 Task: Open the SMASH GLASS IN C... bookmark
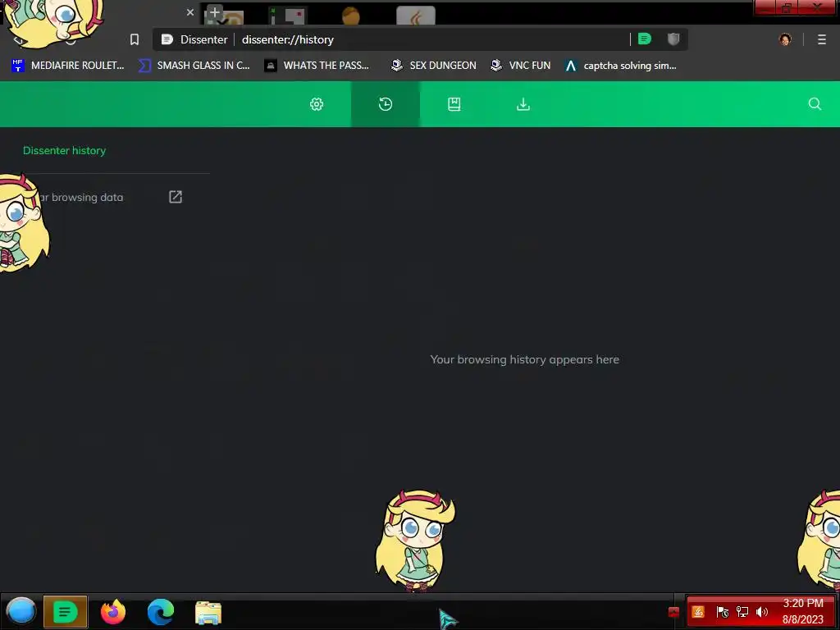(x=194, y=66)
